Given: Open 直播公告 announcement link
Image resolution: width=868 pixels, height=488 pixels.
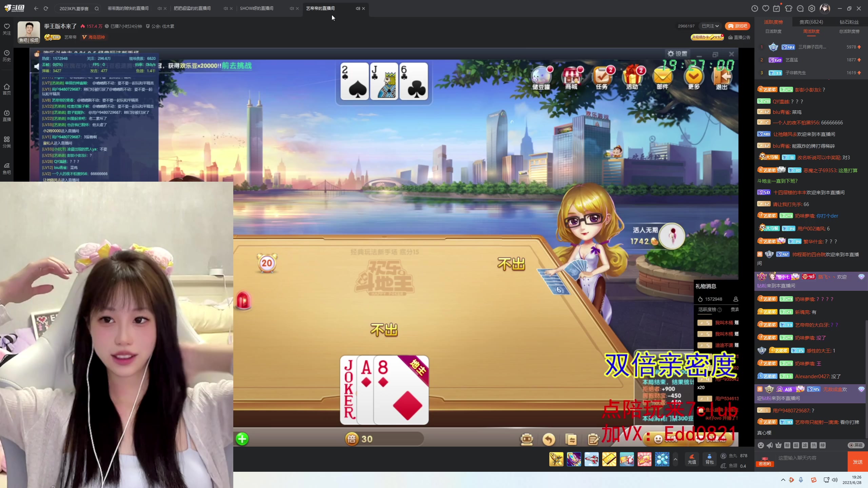Looking at the screenshot, I should point(739,37).
